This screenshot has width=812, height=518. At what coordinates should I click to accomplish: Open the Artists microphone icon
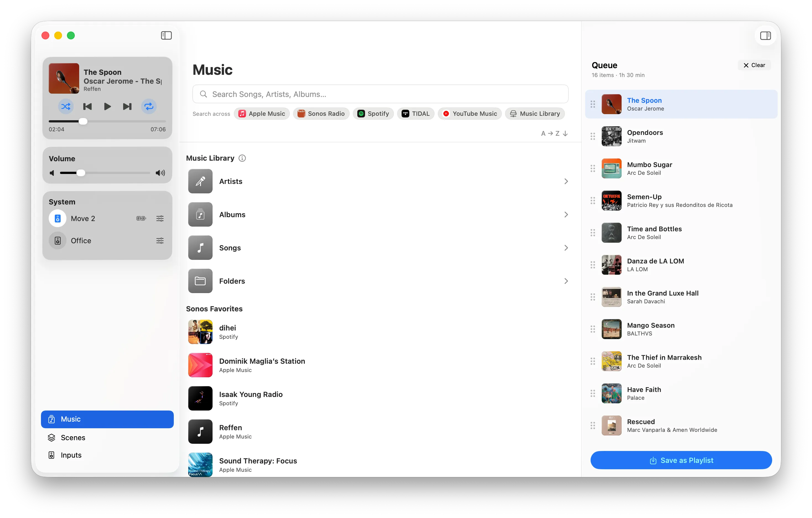click(x=200, y=181)
